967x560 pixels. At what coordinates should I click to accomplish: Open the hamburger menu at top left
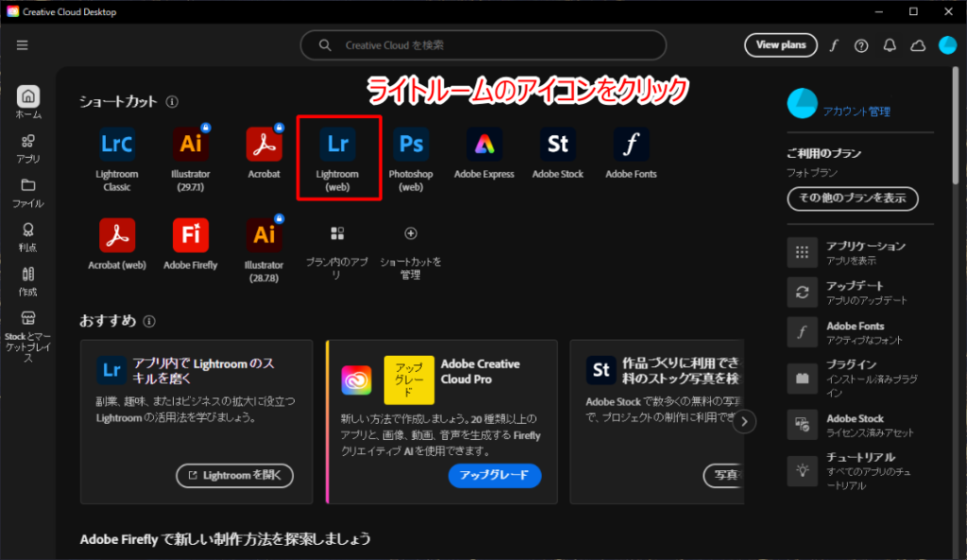(23, 45)
